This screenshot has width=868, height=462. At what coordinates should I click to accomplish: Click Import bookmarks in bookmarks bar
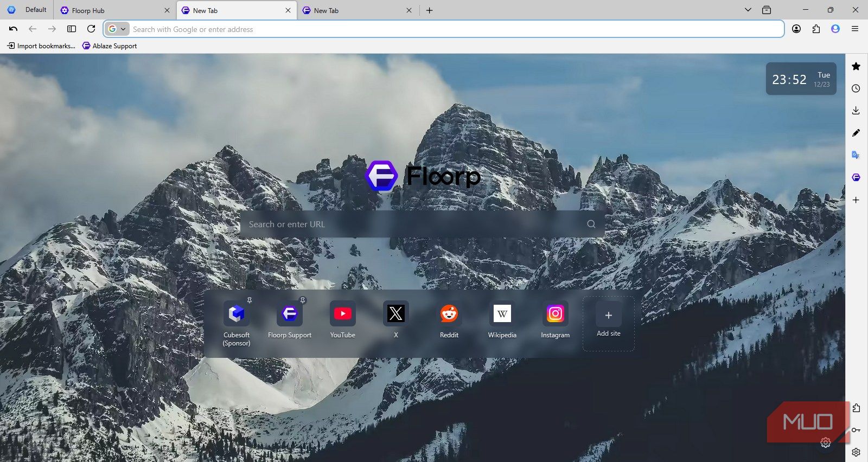41,46
